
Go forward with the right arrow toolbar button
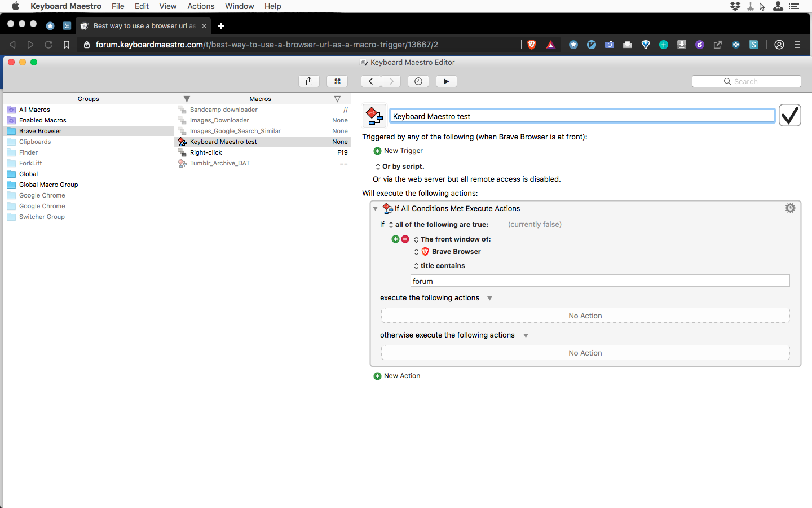(x=391, y=81)
